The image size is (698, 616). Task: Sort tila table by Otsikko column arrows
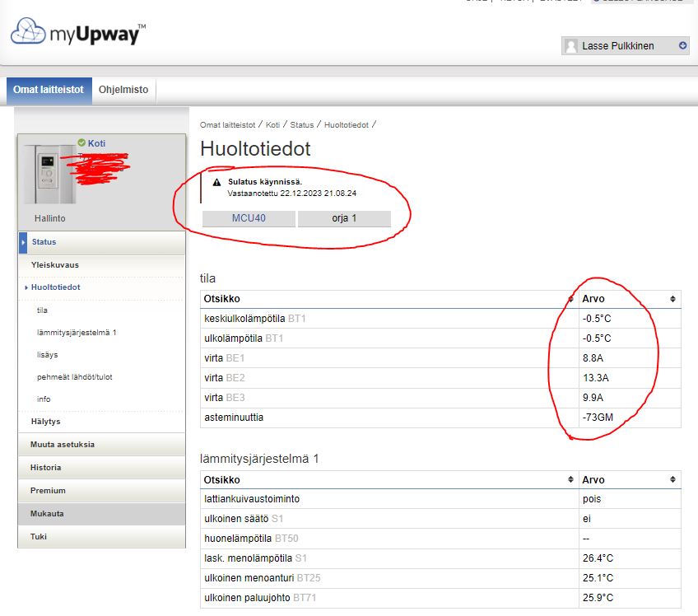click(x=570, y=299)
